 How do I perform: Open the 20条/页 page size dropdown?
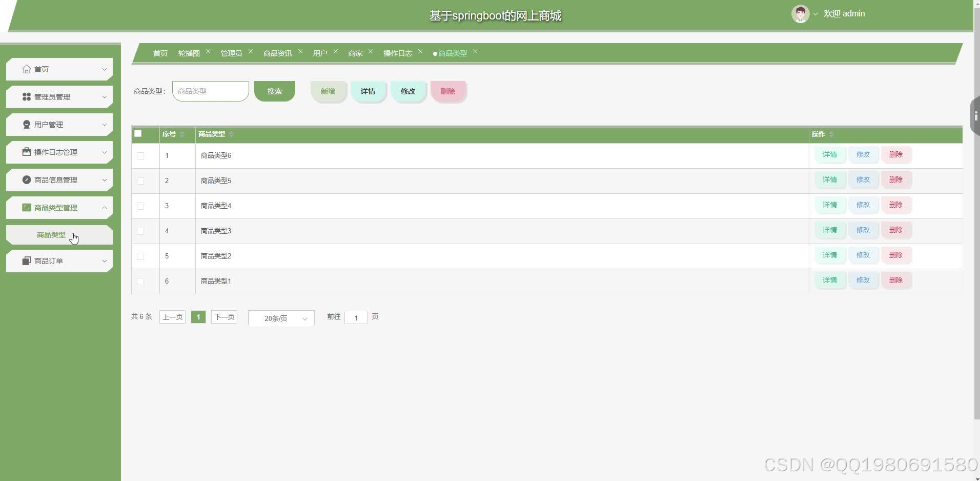click(x=281, y=318)
